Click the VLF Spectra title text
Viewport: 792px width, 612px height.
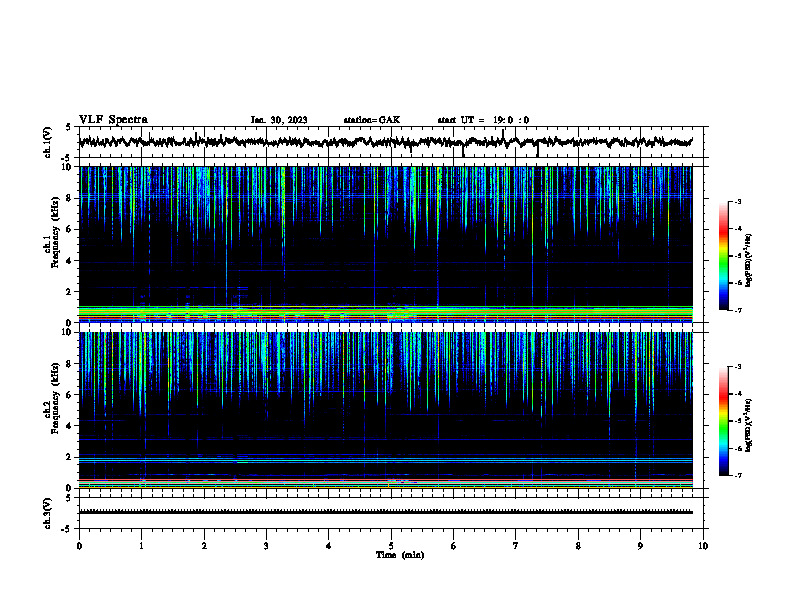(113, 120)
